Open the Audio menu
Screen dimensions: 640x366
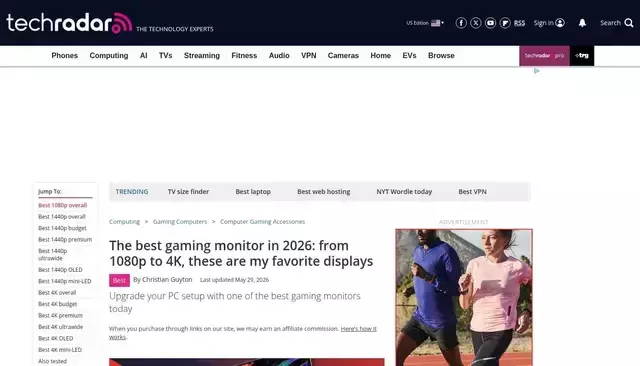click(x=279, y=55)
